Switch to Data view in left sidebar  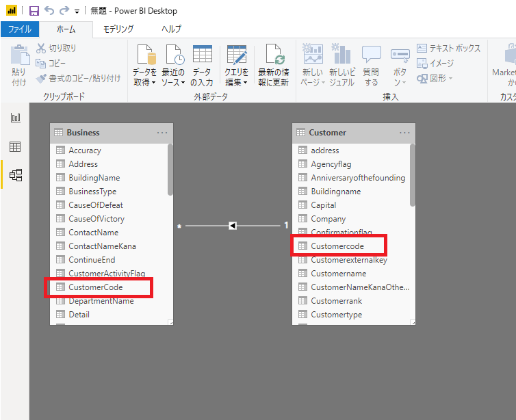pos(15,146)
